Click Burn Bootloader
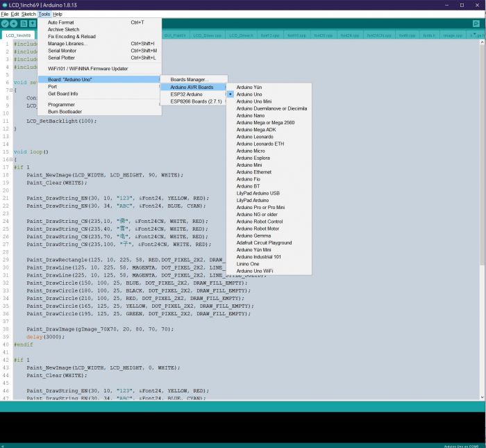 [x=99, y=112]
